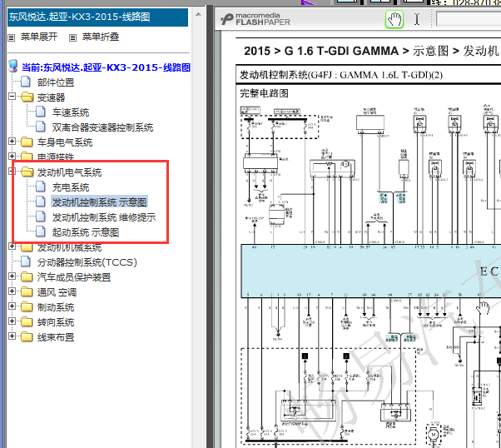This screenshot has width=501, height=448.
Task: Click the page icon for 发动机控制系统 维修提示
Action: pyautogui.click(x=41, y=217)
